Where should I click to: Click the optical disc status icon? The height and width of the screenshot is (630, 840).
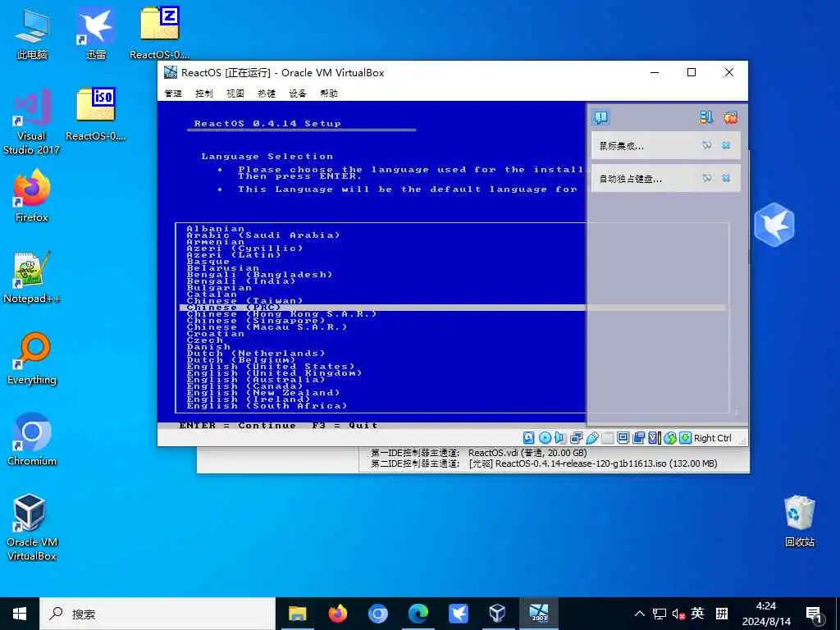[x=545, y=438]
